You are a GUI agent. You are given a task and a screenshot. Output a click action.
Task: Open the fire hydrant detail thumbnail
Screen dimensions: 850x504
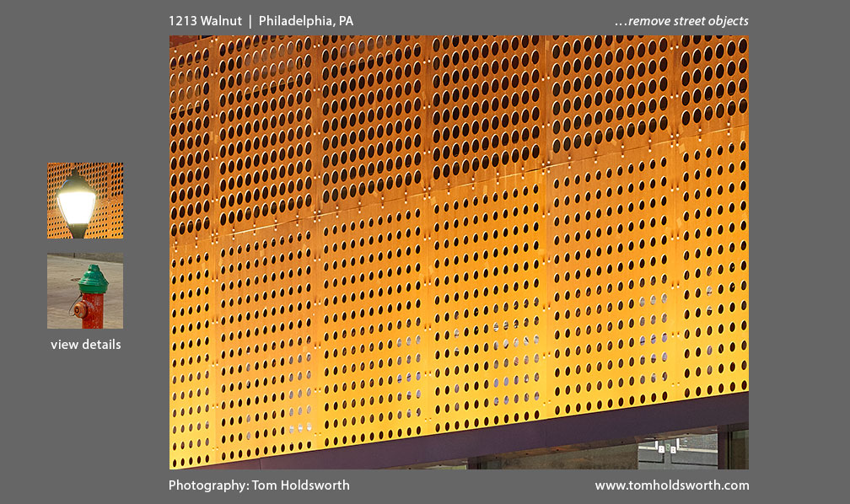point(85,291)
